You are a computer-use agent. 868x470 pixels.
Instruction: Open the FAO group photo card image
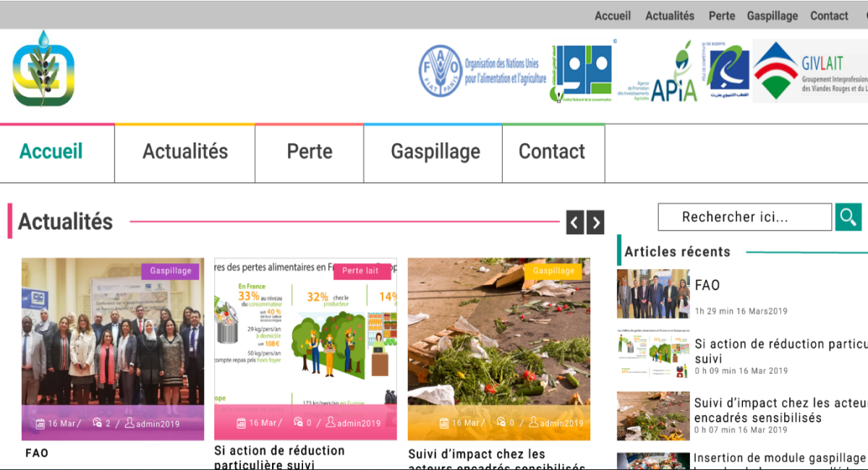(113, 349)
